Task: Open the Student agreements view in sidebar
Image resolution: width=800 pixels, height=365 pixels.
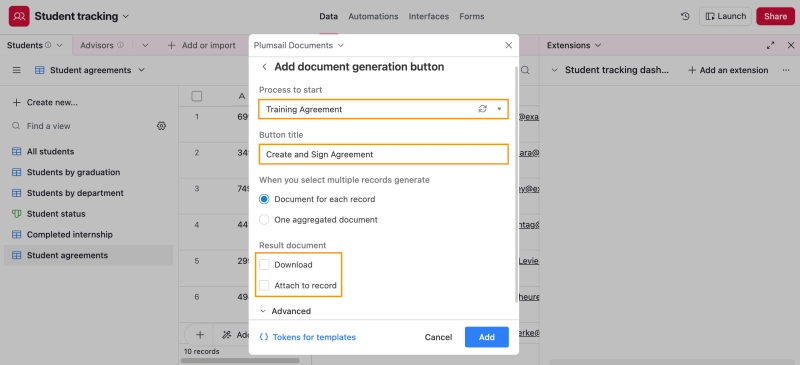Action: 88,255
